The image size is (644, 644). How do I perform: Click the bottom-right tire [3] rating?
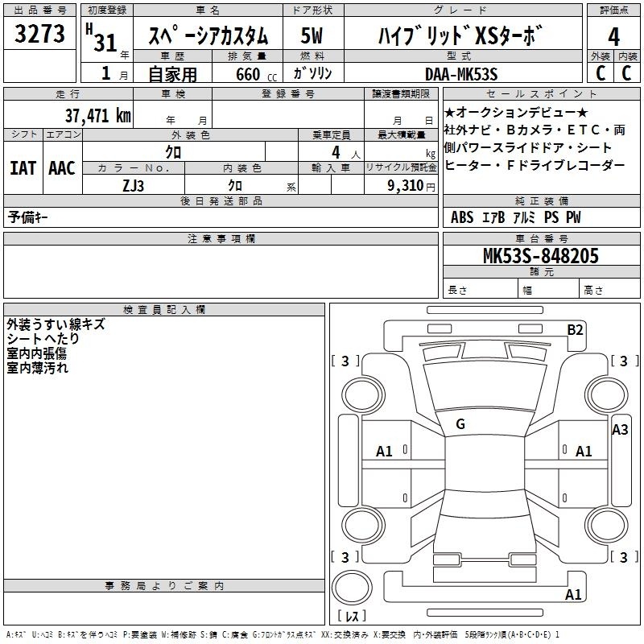coord(624,557)
